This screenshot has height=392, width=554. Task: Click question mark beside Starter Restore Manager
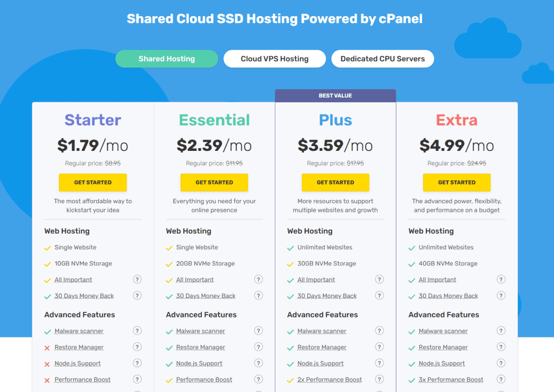137,347
